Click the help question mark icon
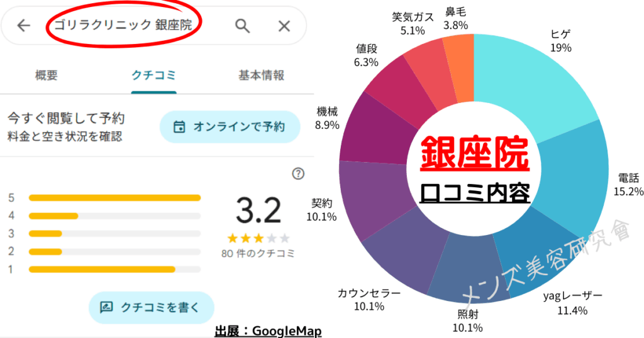 (299, 174)
